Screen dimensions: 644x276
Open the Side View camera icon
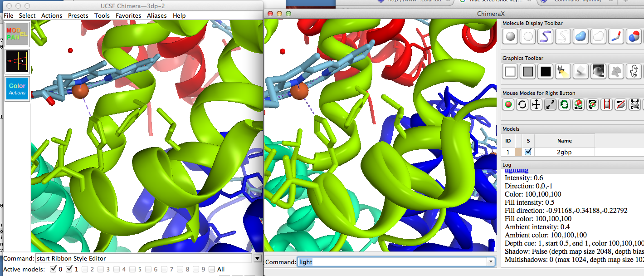[17, 61]
